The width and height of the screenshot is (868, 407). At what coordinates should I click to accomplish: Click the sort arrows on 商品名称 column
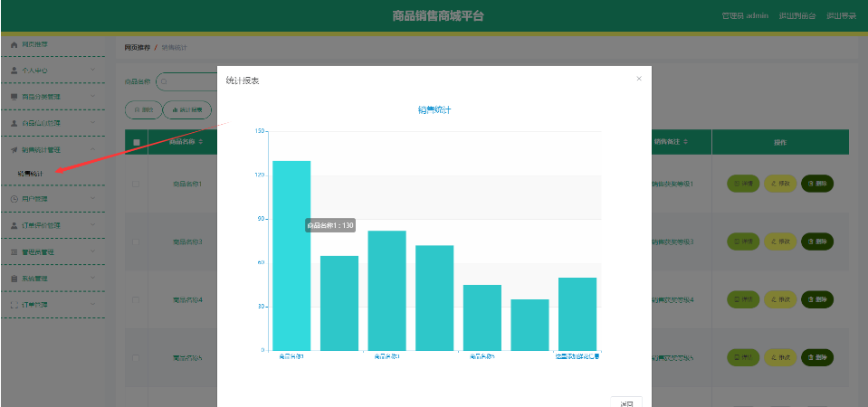click(200, 142)
